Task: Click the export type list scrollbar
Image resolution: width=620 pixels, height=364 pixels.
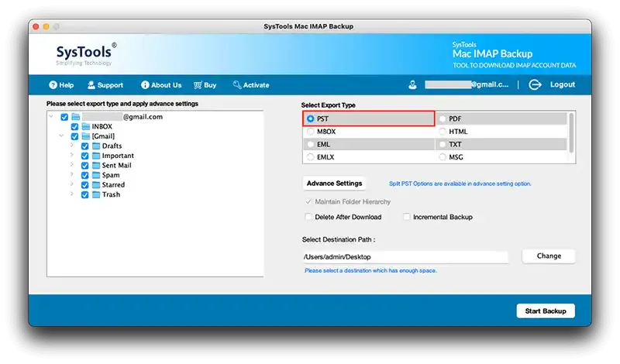Action: 571,133
